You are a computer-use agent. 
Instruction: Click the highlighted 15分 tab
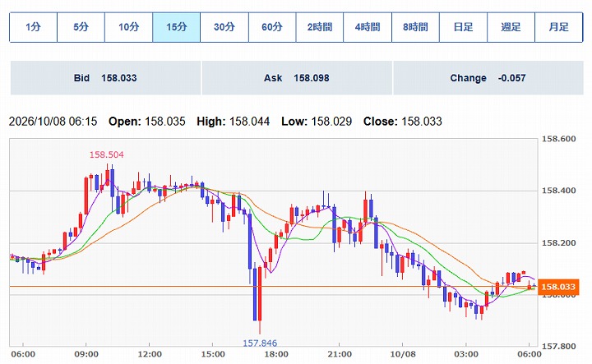point(176,27)
